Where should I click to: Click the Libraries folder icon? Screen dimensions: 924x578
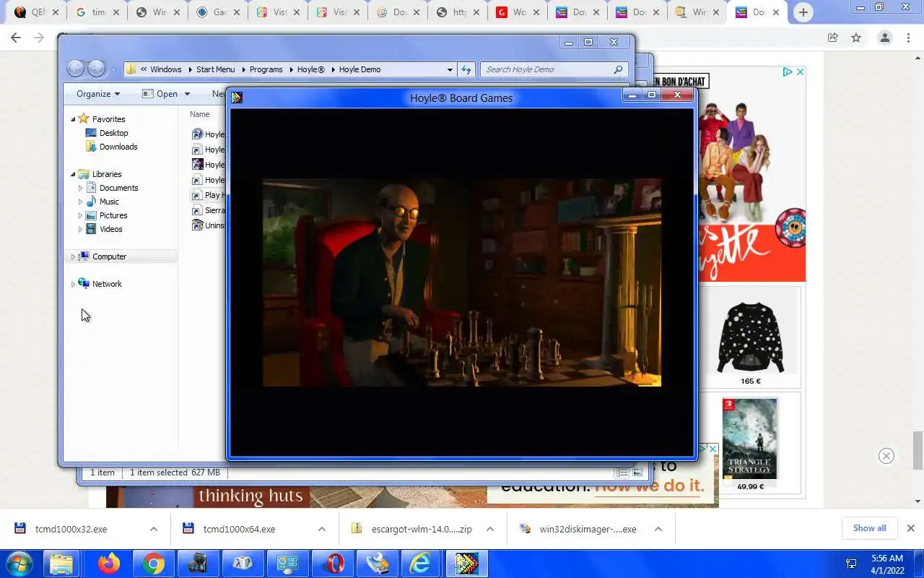[84, 173]
